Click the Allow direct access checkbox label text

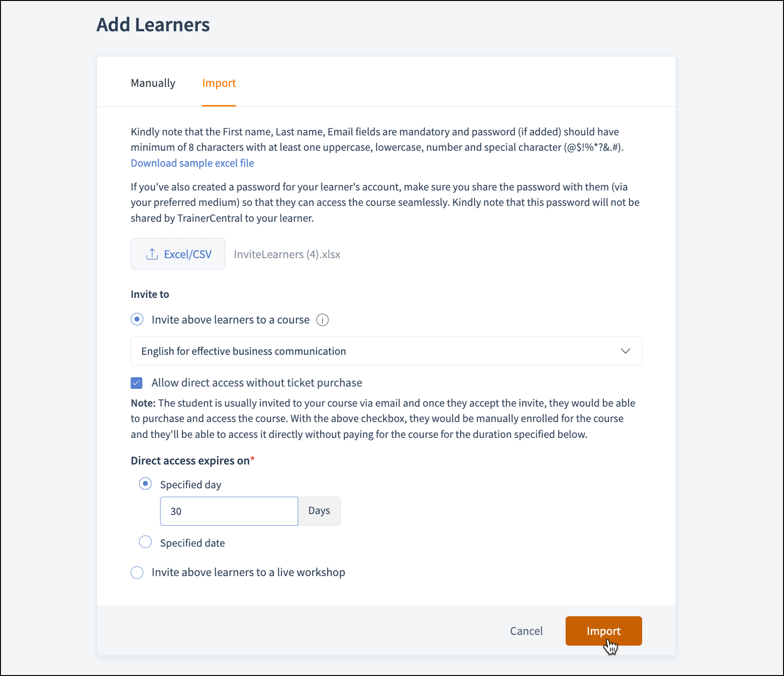[257, 383]
